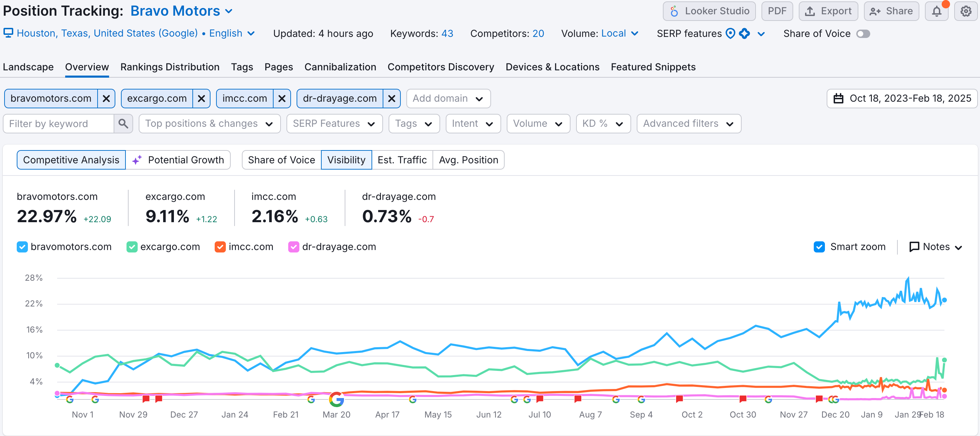This screenshot has width=980, height=436.
Task: Click the large Google update marker near Mar 20
Action: (x=336, y=399)
